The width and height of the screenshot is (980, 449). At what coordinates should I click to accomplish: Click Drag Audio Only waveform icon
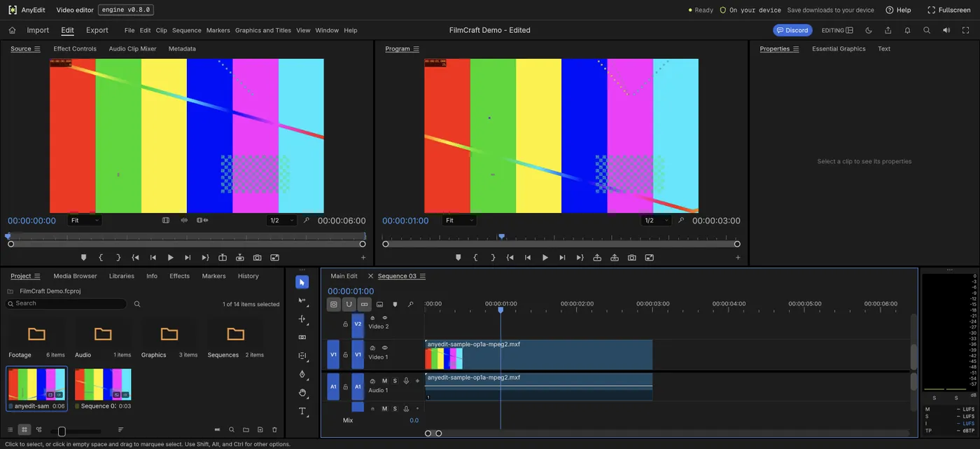coord(184,220)
